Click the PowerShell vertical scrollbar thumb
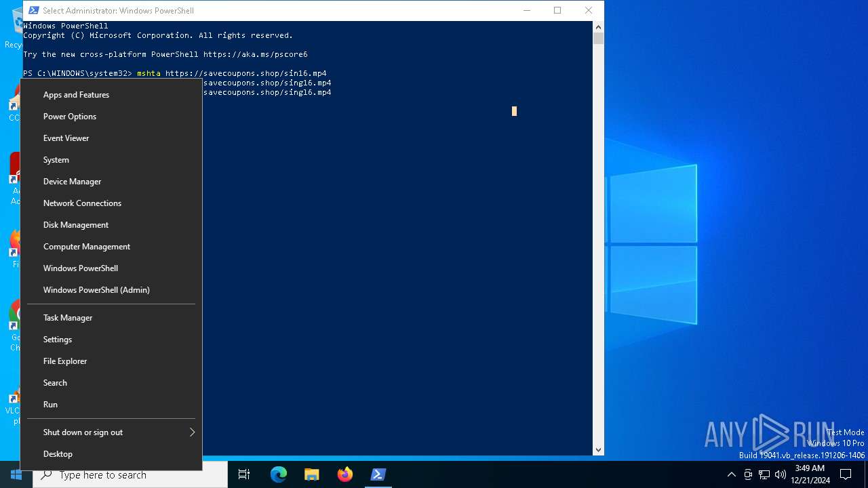This screenshot has width=868, height=488. (598, 38)
